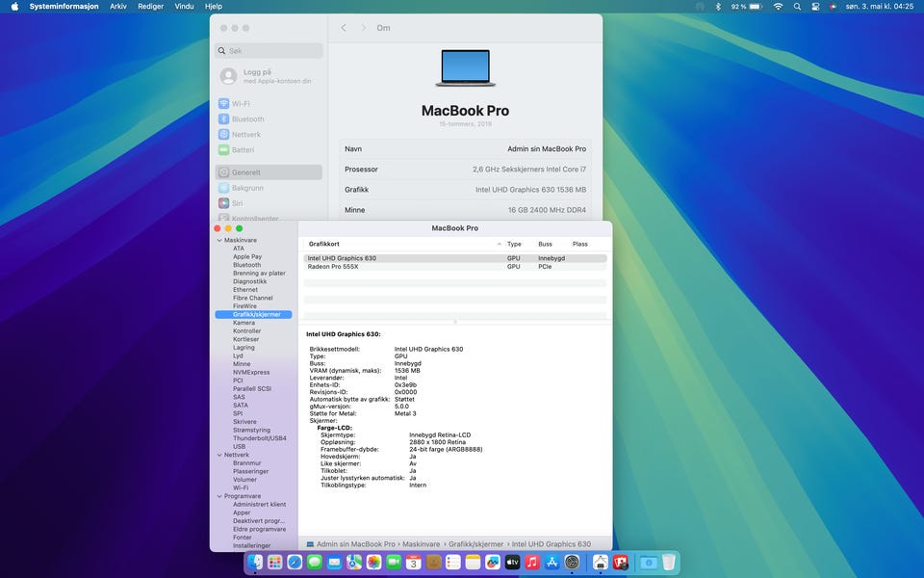Open the Rediger menu
This screenshot has height=578, width=924.
point(151,7)
